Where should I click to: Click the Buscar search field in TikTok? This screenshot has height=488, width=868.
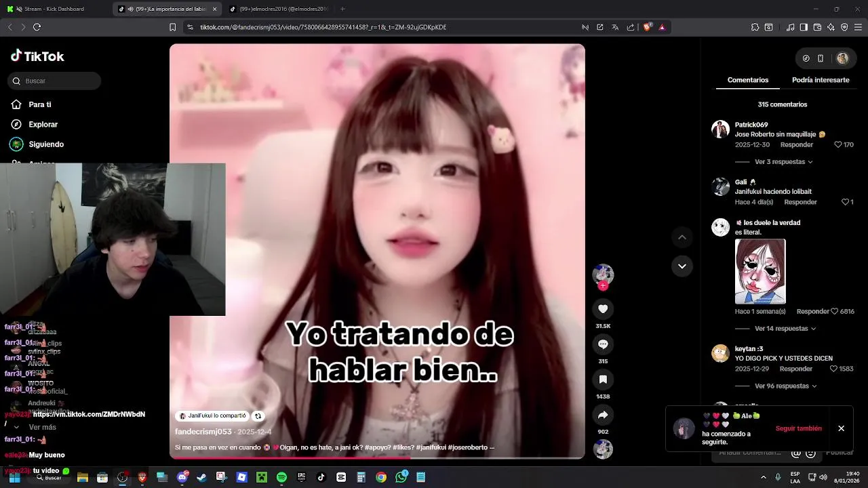pos(55,81)
